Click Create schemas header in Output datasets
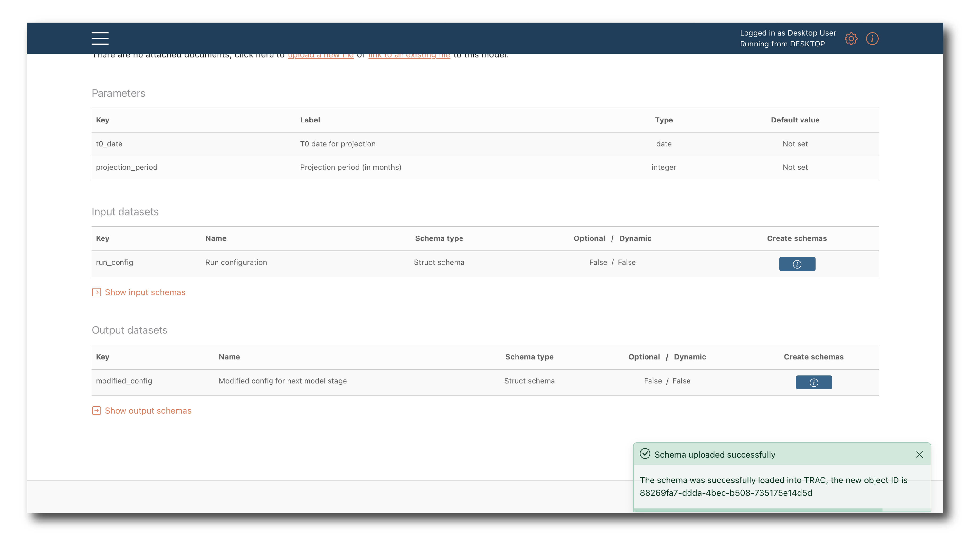Image resolution: width=978 pixels, height=560 pixels. point(813,357)
